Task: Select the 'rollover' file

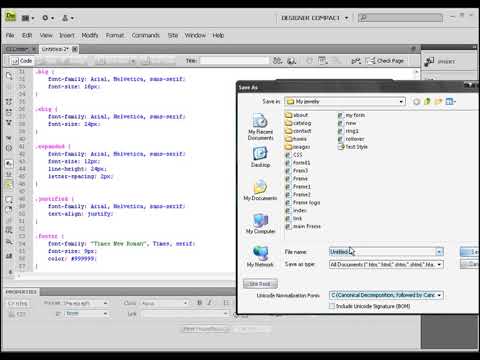Action: point(351,139)
